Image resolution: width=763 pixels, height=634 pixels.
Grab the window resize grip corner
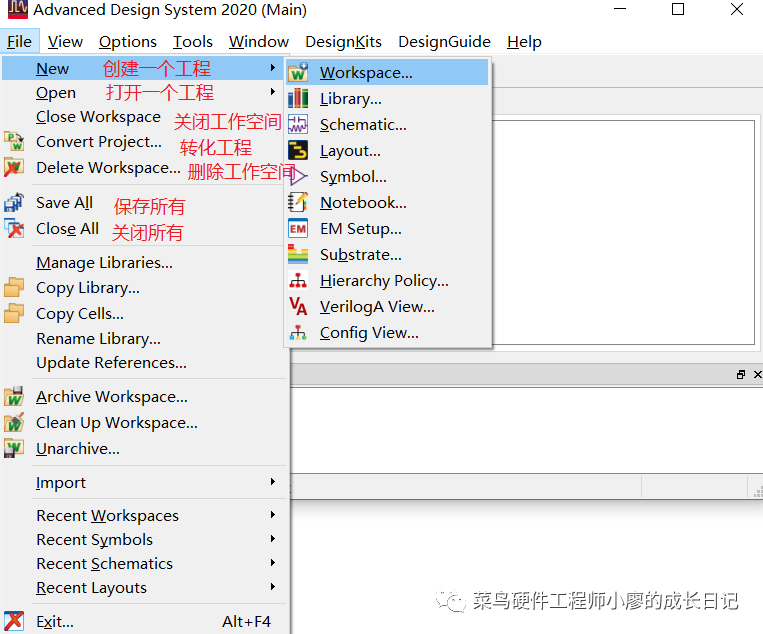coord(758,492)
